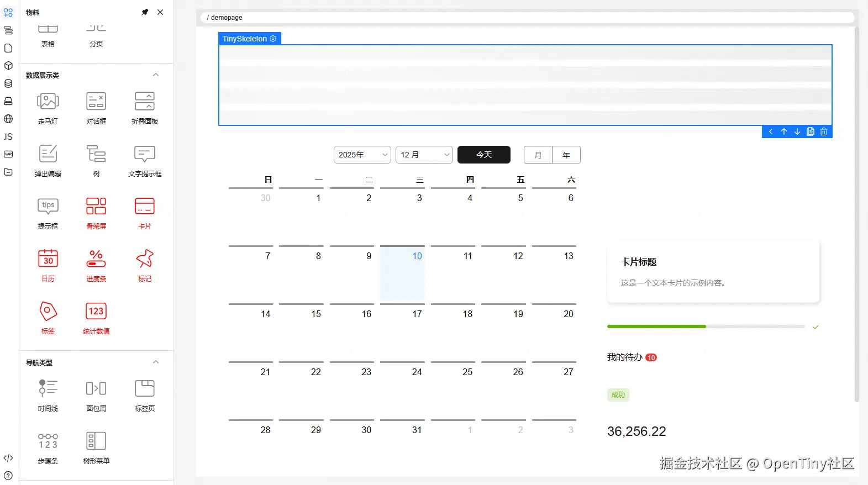868x485 pixels.
Task: Select the 折叠面板 collapse component
Action: point(145,108)
